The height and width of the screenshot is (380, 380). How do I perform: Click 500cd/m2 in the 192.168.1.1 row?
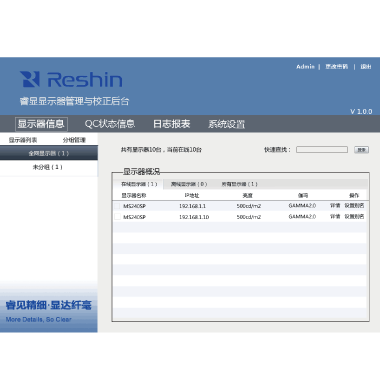249,206
